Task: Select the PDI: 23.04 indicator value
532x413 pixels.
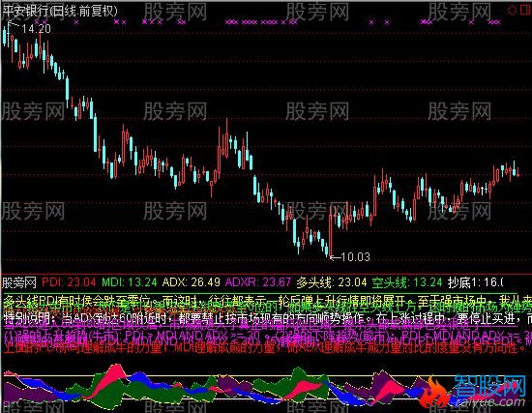Action: pyautogui.click(x=69, y=282)
